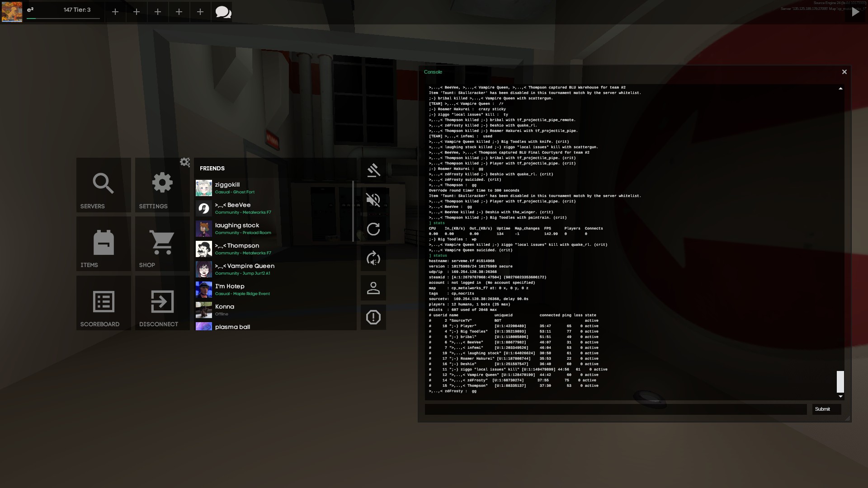
Task: Open advanced options small gears icon
Action: click(x=185, y=162)
